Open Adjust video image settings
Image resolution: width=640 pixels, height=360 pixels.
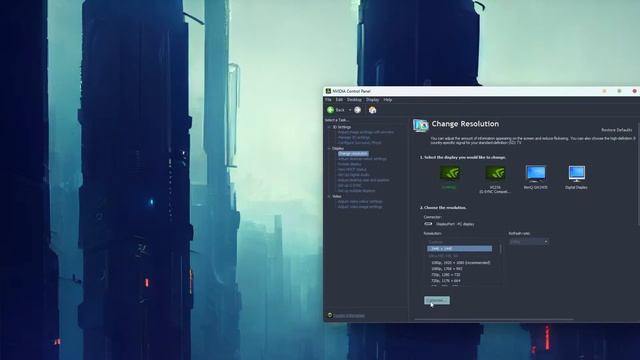(360, 207)
